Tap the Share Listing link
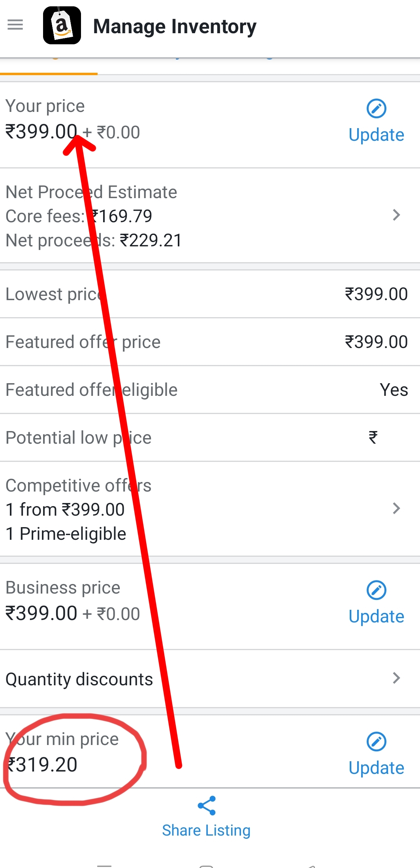The height and width of the screenshot is (868, 420). [206, 830]
